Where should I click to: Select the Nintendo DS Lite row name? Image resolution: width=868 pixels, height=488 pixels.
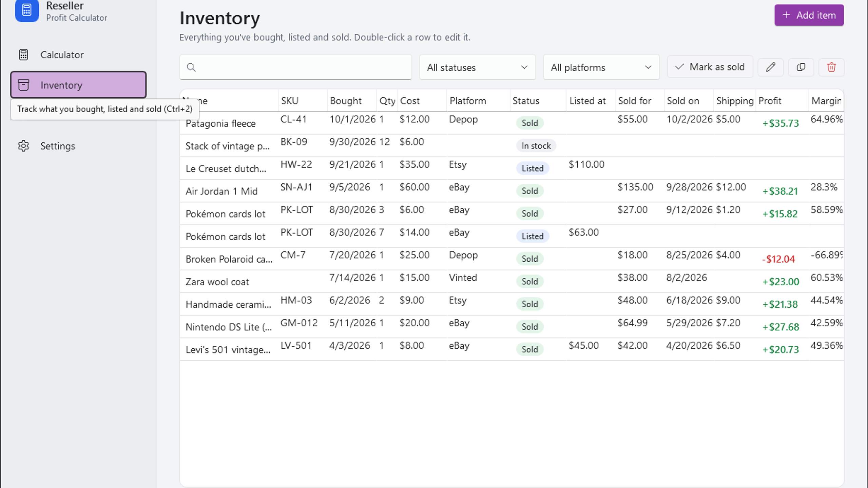(229, 327)
